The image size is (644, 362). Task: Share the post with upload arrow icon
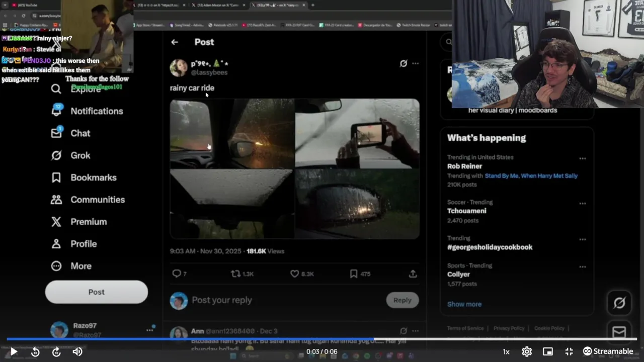(413, 274)
